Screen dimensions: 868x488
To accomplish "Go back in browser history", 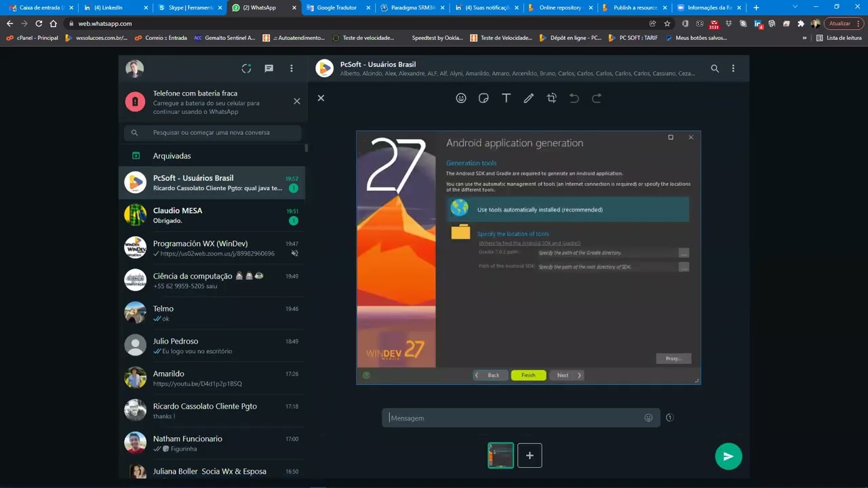I will (x=9, y=23).
